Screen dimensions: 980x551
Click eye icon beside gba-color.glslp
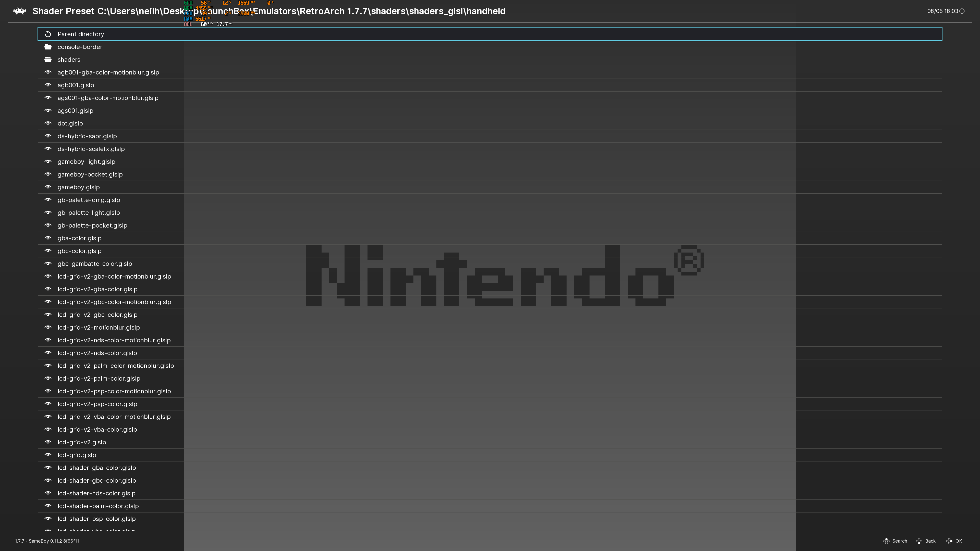(48, 238)
